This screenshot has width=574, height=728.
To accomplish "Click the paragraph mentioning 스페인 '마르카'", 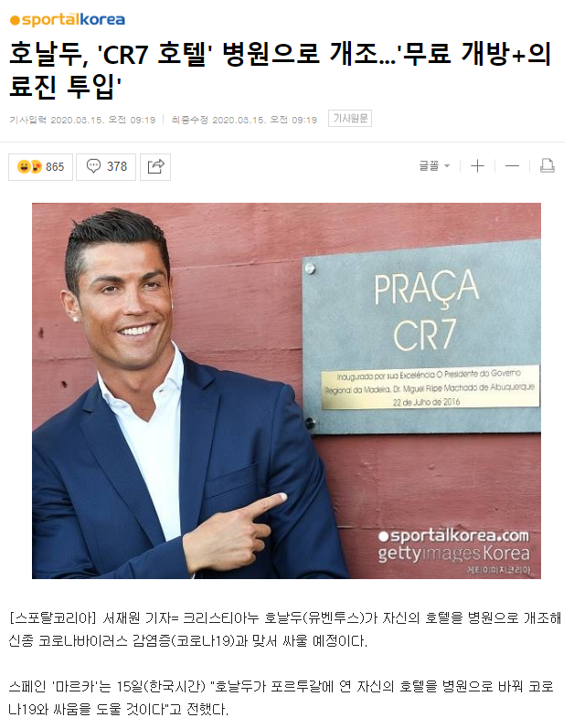I will [281, 698].
